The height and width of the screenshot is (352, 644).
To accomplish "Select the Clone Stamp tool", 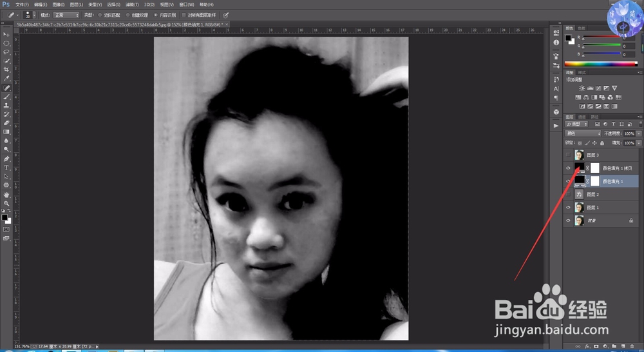I will [x=6, y=105].
